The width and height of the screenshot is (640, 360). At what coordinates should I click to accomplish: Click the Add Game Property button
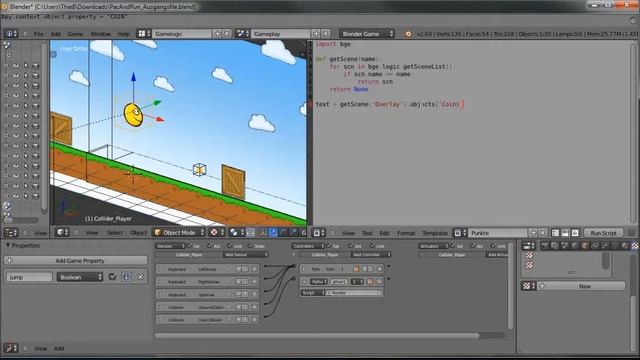coord(76,260)
